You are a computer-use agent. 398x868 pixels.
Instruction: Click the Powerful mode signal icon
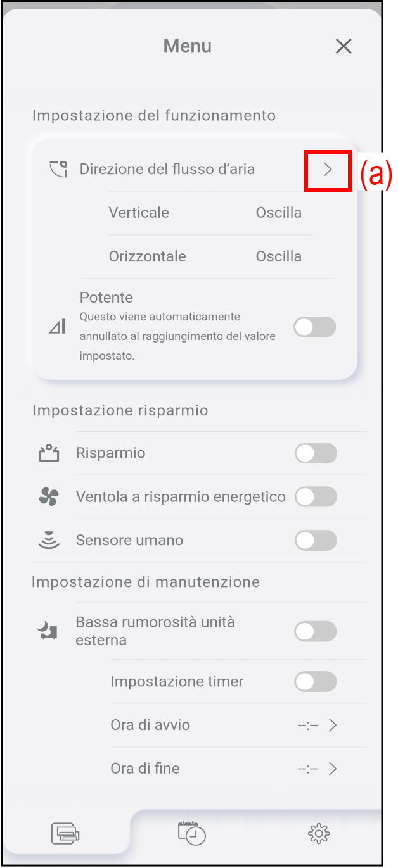point(58,327)
